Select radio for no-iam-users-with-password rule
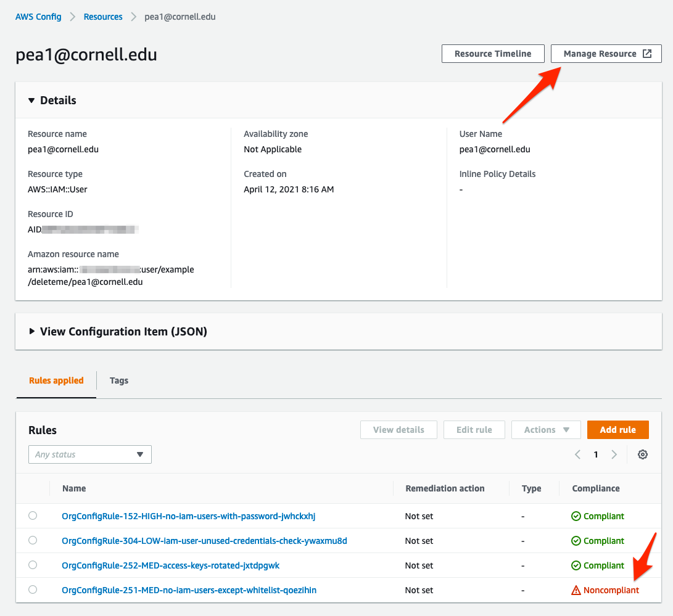This screenshot has height=616, width=673. coord(33,515)
